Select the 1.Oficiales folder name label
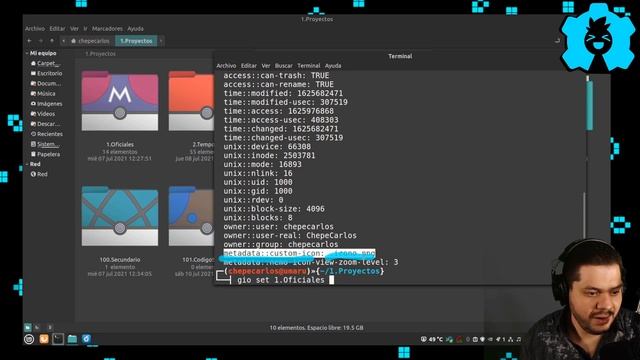 coord(120,144)
